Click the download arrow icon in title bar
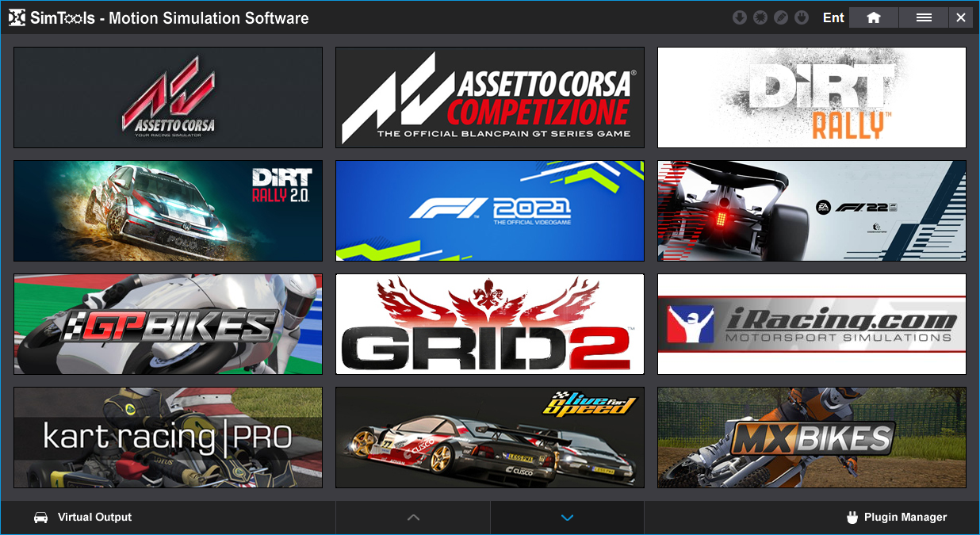The height and width of the screenshot is (535, 980). coord(740,17)
